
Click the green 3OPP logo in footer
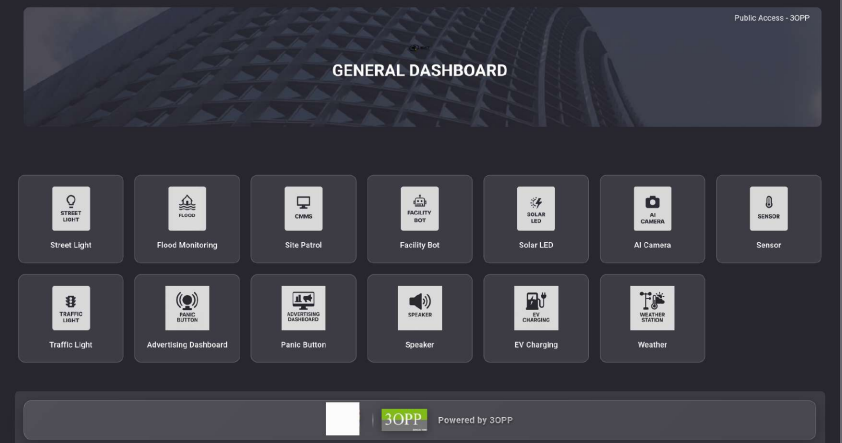click(404, 420)
